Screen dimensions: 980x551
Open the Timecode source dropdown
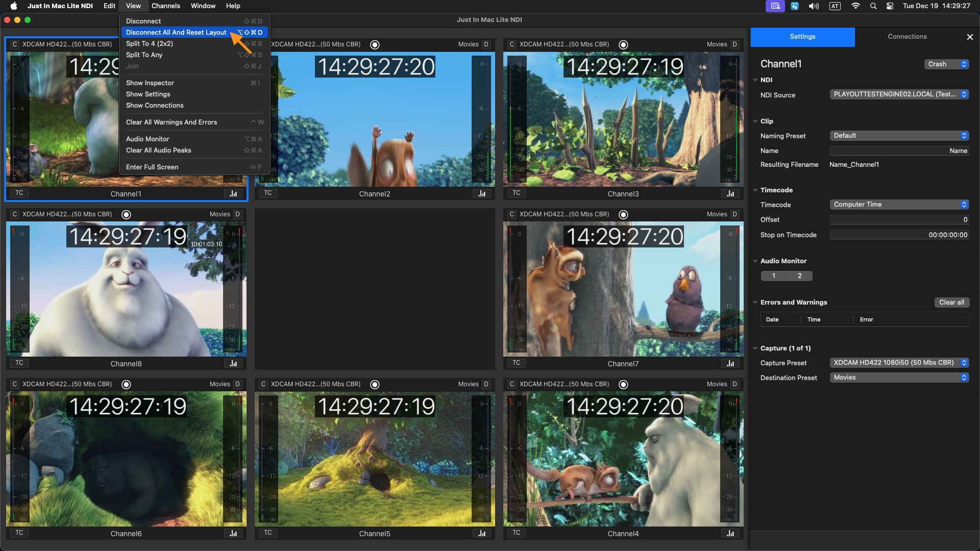click(899, 205)
